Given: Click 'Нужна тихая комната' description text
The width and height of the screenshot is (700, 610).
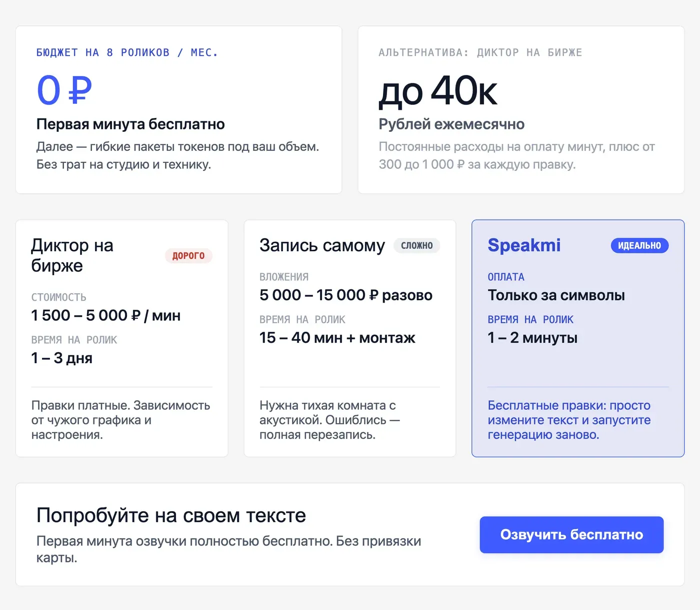Looking at the screenshot, I should click(330, 420).
